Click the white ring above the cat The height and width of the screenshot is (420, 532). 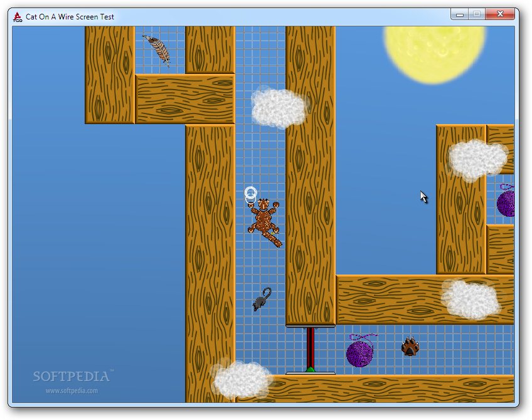[x=251, y=195]
